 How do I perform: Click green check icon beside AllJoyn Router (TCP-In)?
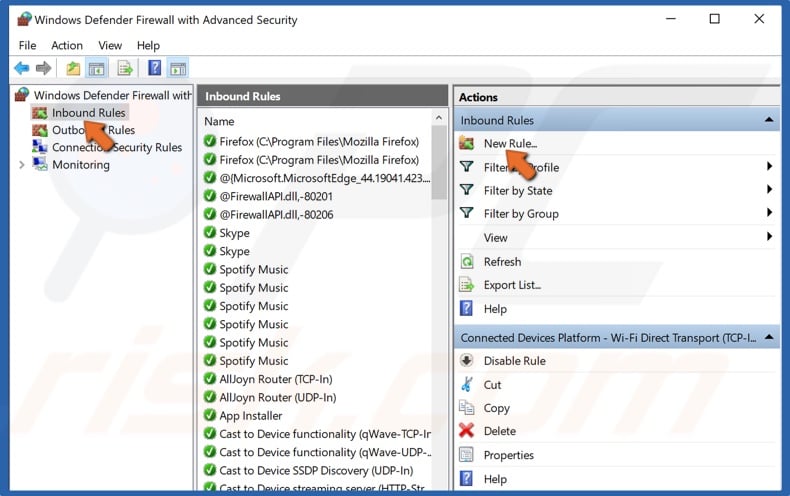click(x=210, y=379)
